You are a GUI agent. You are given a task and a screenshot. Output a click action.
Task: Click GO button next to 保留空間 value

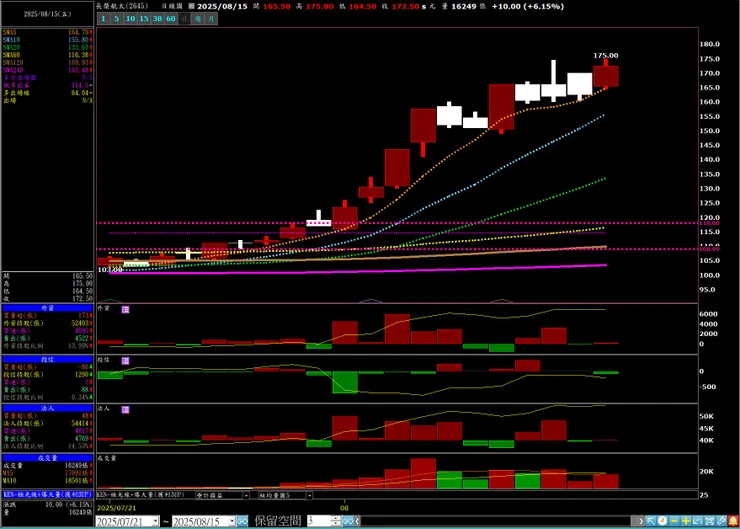(348, 521)
